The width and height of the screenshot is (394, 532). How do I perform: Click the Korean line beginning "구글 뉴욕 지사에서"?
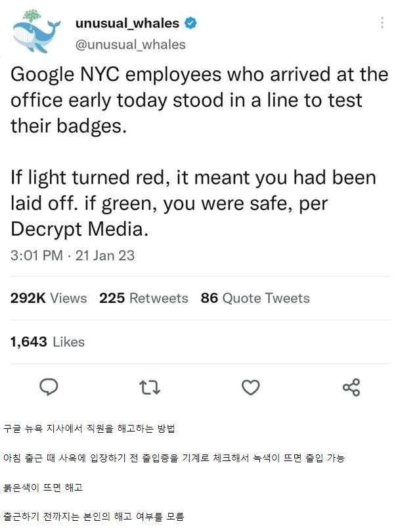89,429
